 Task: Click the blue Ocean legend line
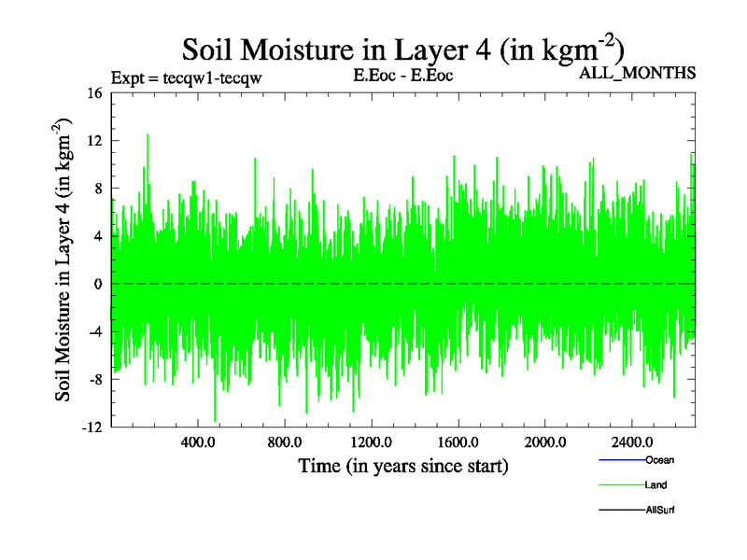pos(620,460)
